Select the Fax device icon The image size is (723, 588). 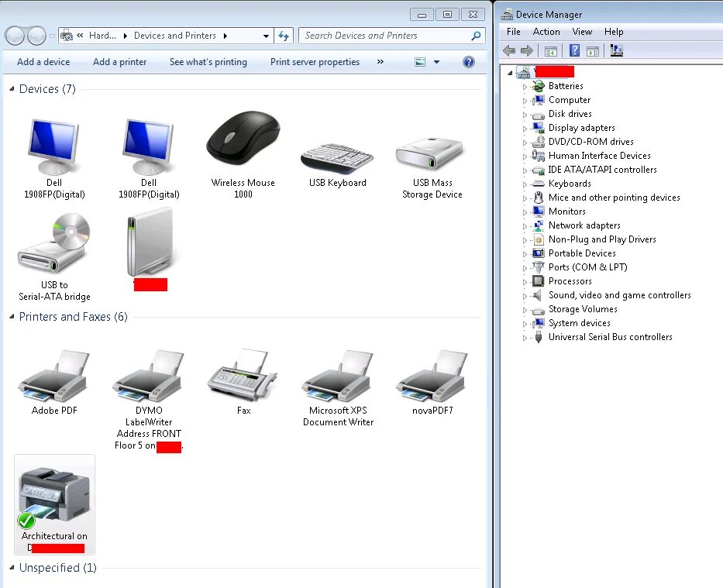point(243,375)
